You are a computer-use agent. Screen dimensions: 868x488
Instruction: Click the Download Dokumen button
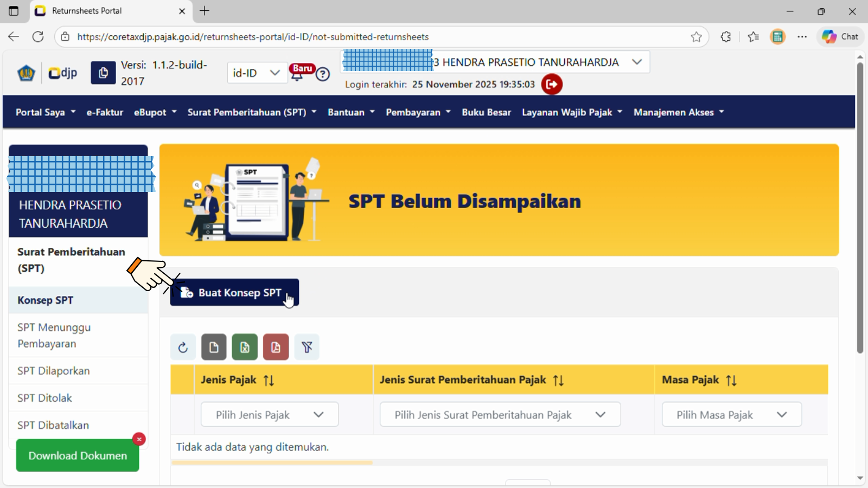(x=78, y=456)
